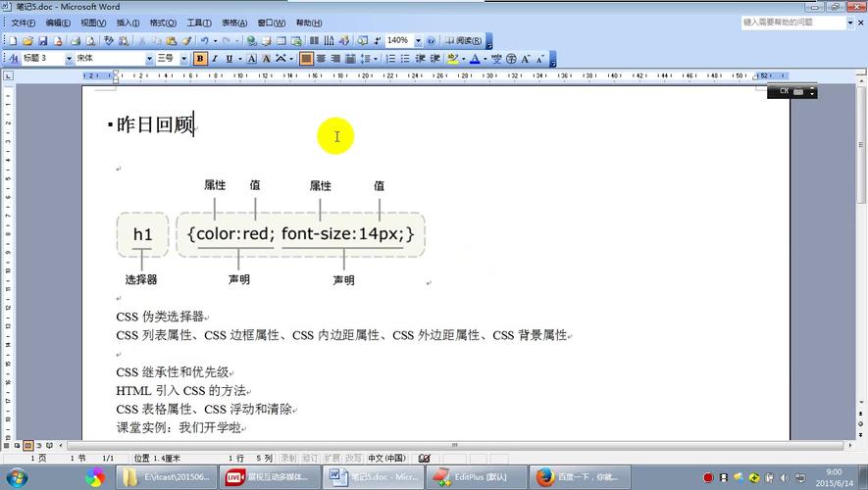Click the vertical scrollbar thumb
The image size is (868, 490).
pyautogui.click(x=861, y=145)
